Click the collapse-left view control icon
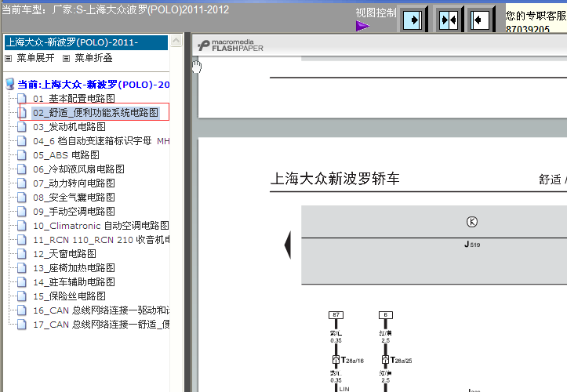The height and width of the screenshot is (392, 567). click(x=479, y=20)
